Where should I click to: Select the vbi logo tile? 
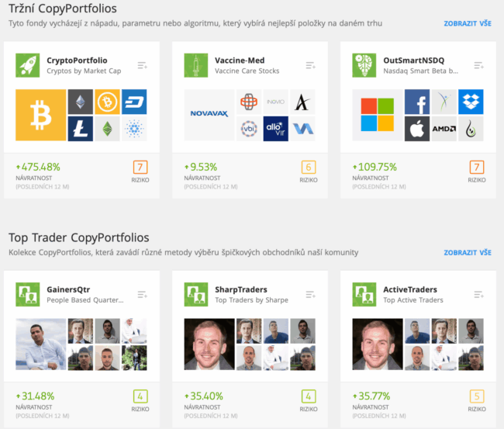[249, 129]
